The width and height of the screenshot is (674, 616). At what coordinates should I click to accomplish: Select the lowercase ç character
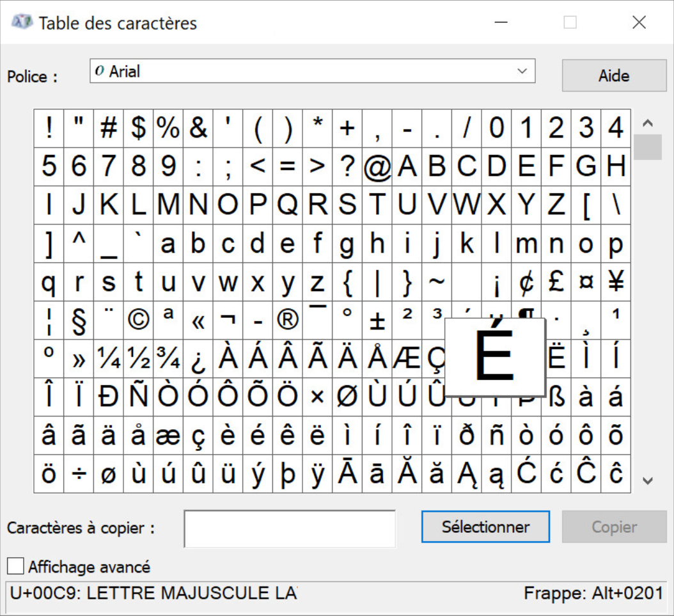pyautogui.click(x=198, y=436)
